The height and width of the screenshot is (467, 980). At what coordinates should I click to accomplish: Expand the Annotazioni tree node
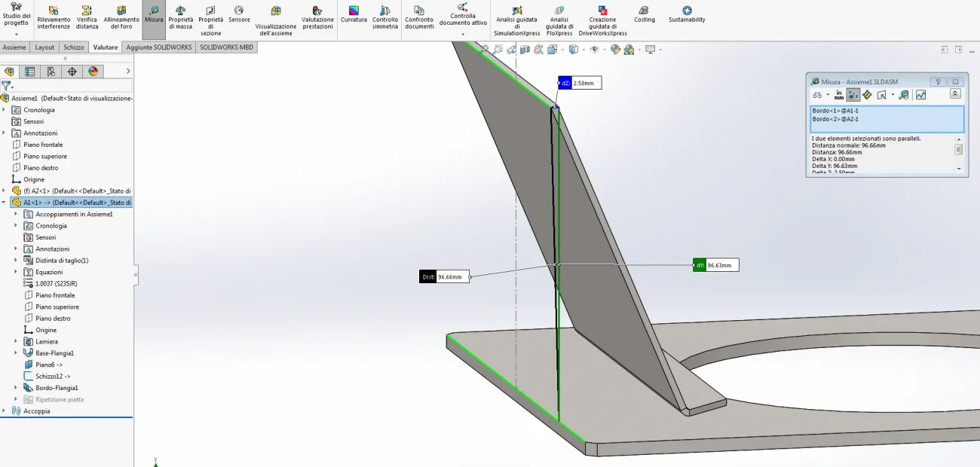pyautogui.click(x=4, y=133)
